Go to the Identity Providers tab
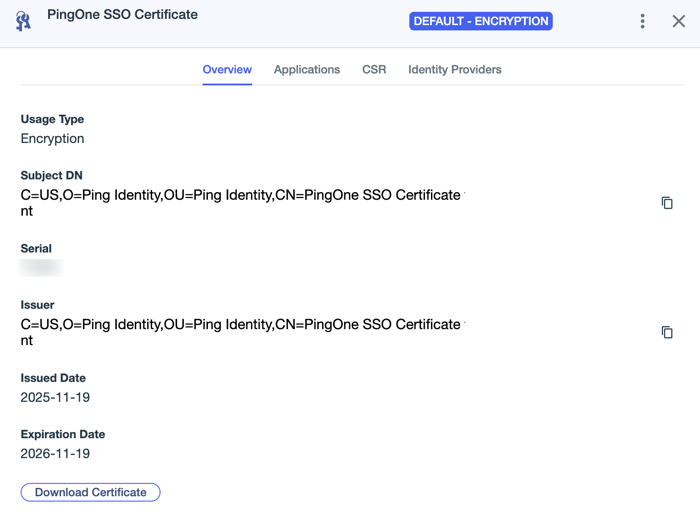 point(455,70)
